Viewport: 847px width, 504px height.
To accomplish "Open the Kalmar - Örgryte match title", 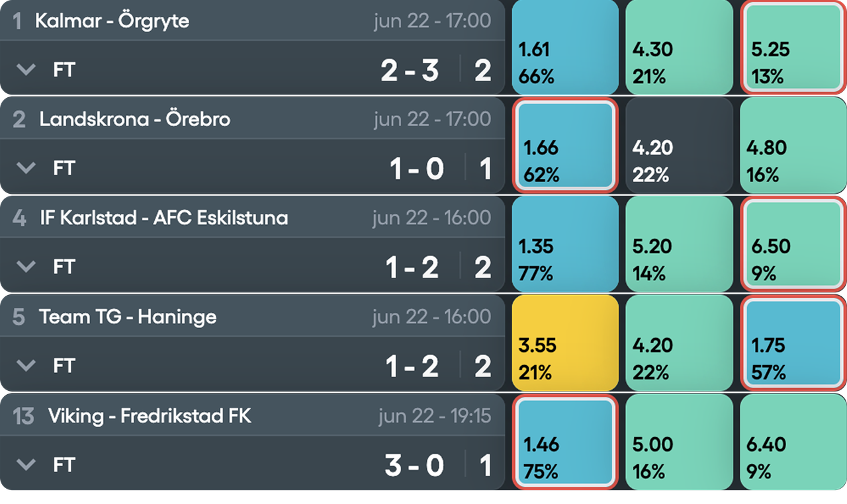I will pyautogui.click(x=112, y=21).
